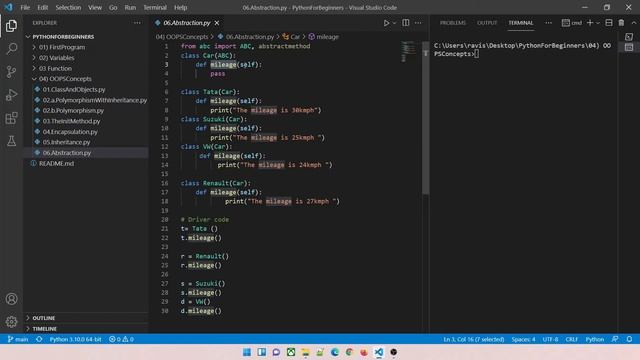
Task: Open the Terminal menu
Action: [155, 7]
